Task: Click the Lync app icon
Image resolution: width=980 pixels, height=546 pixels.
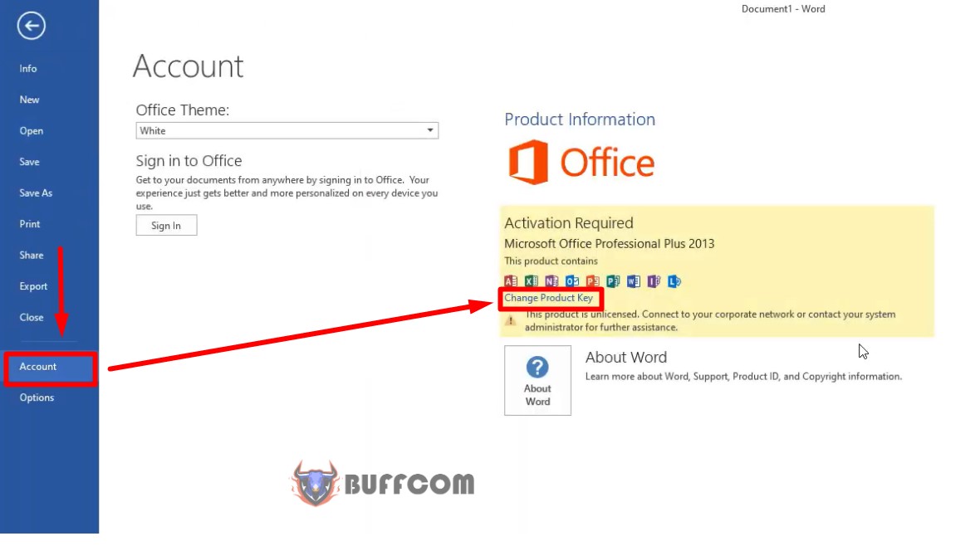Action: [674, 281]
